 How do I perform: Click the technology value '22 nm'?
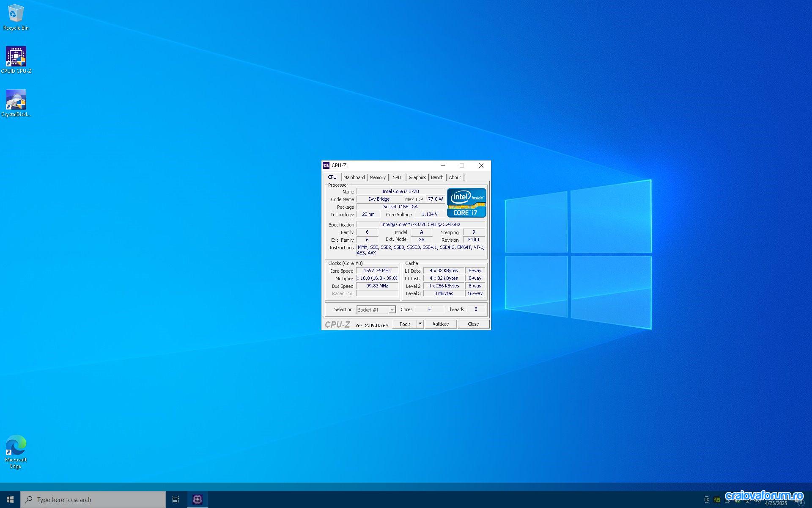tap(368, 214)
